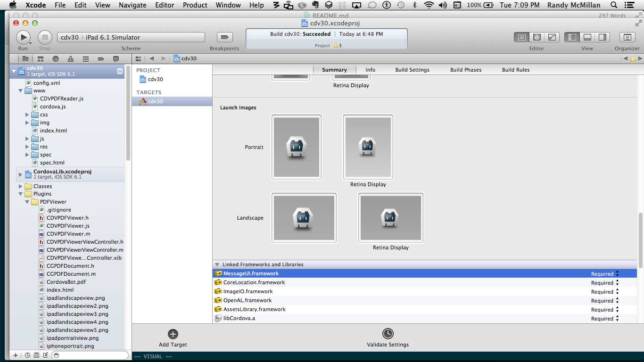Click Add Target button
Viewport: 644px width, 362px height.
point(173,338)
